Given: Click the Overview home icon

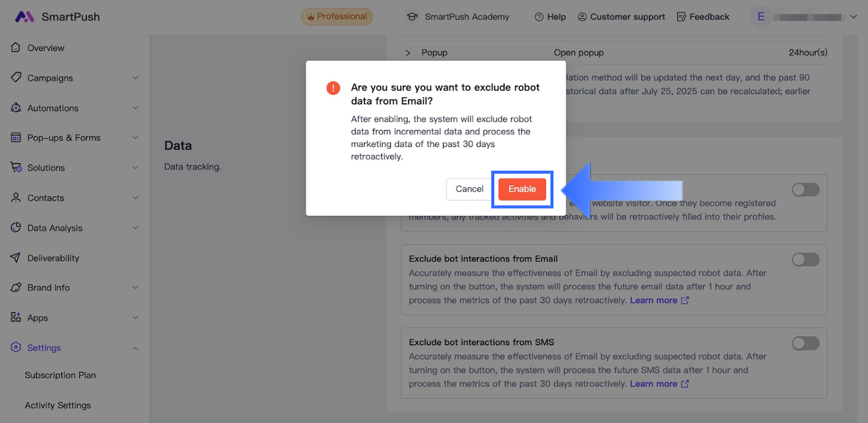Looking at the screenshot, I should 16,48.
